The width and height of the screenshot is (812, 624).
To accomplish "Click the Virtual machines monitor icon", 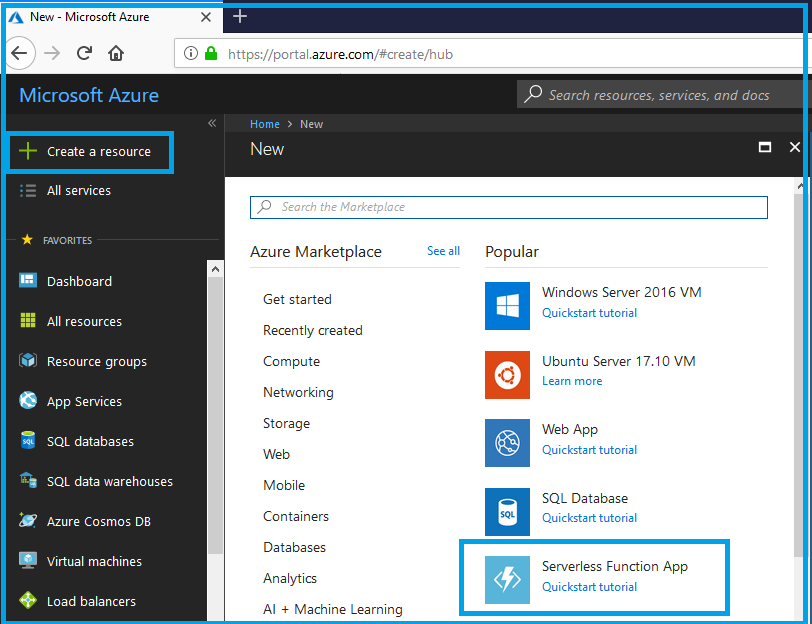I will tap(27, 561).
